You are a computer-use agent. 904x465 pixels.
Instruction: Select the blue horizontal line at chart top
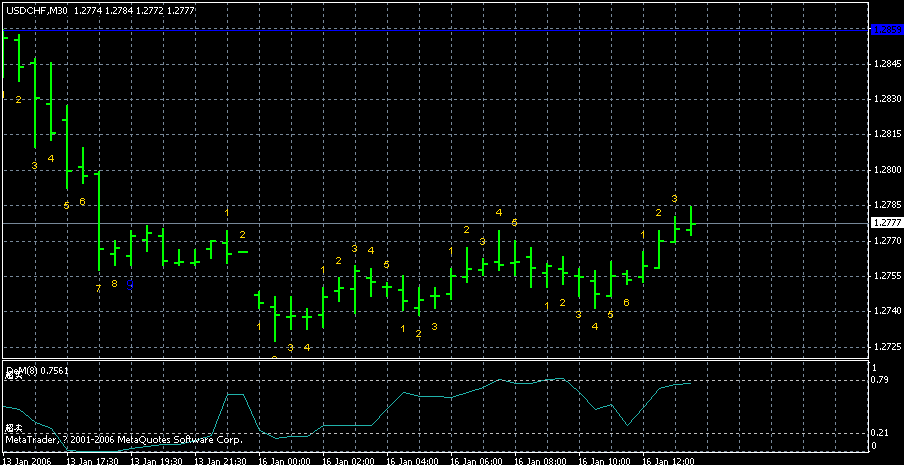[x=430, y=30]
